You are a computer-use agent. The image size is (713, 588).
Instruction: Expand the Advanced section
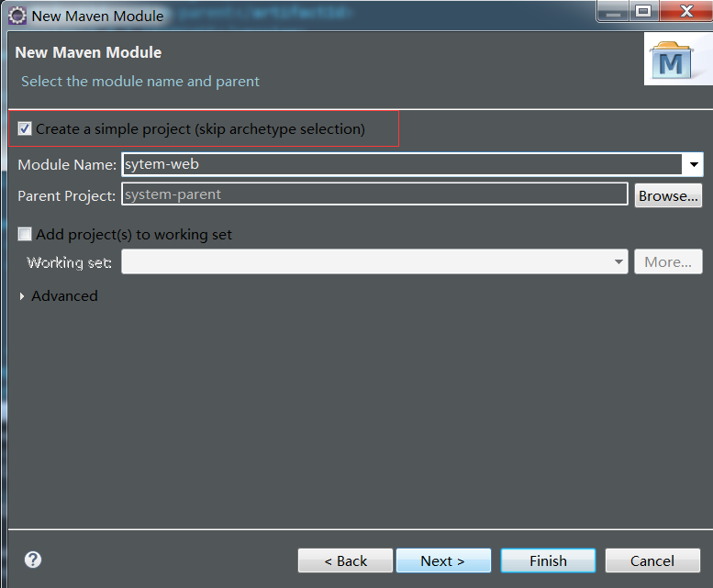(22, 296)
